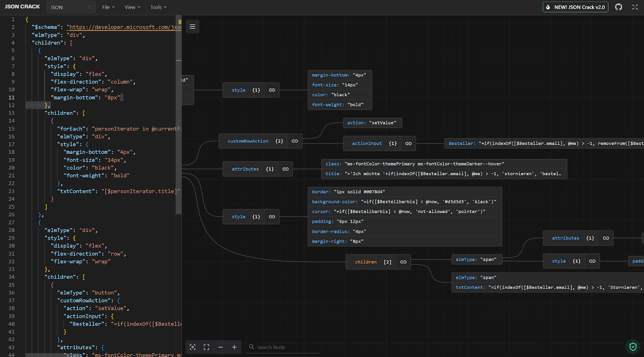This screenshot has width=644, height=357.
Task: Click link icon on attributes {1} node near class
Action: pyautogui.click(x=286, y=169)
